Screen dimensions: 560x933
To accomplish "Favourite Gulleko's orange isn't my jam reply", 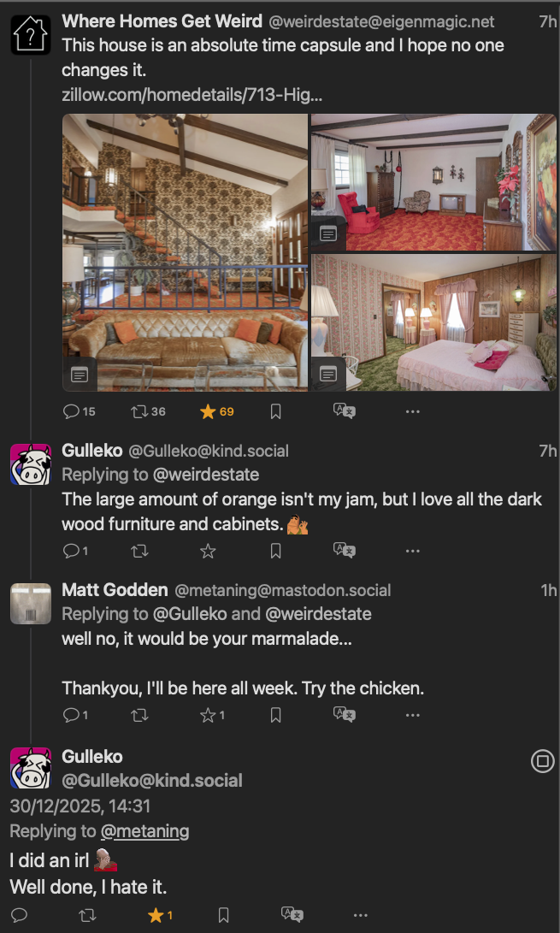I will point(208,552).
